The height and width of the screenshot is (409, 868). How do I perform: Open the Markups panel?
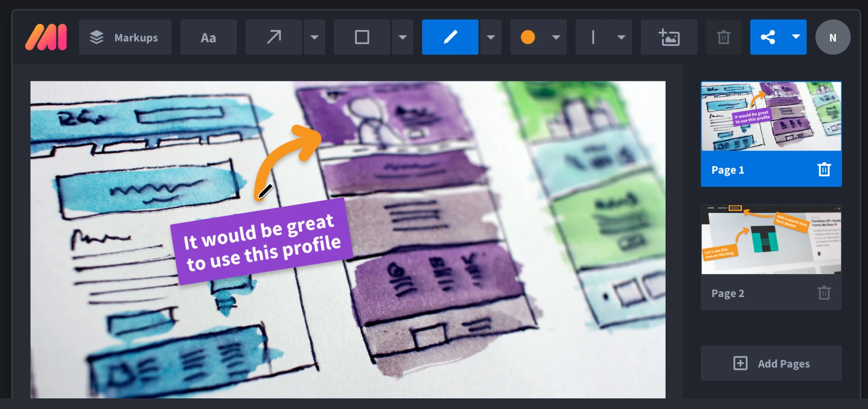pos(125,37)
